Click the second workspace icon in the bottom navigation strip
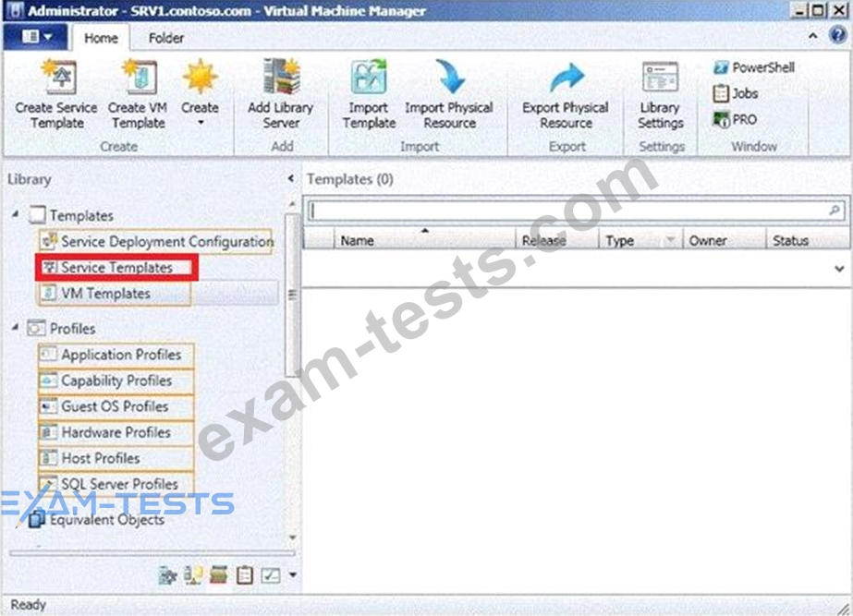 pos(192,575)
